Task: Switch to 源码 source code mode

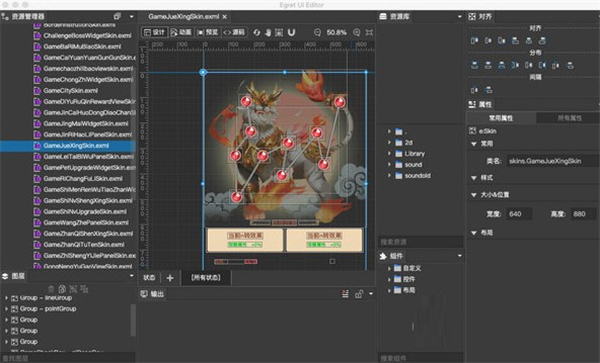Action: tap(234, 33)
